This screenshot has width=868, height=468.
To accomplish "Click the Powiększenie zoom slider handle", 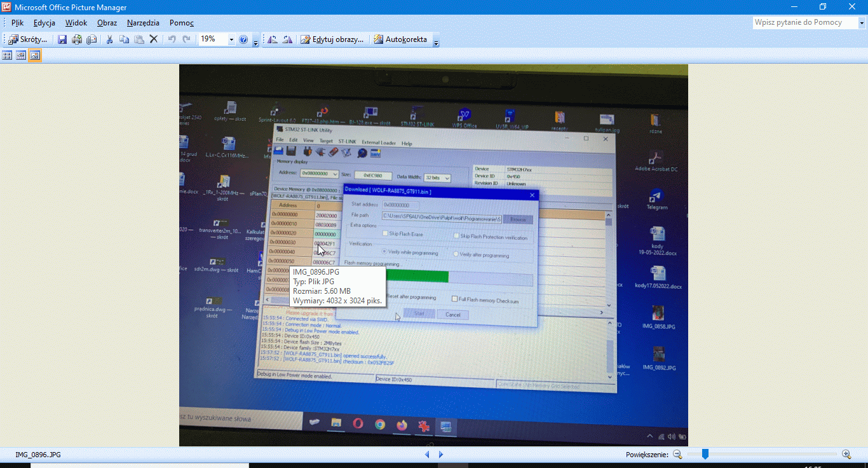I will (x=705, y=454).
